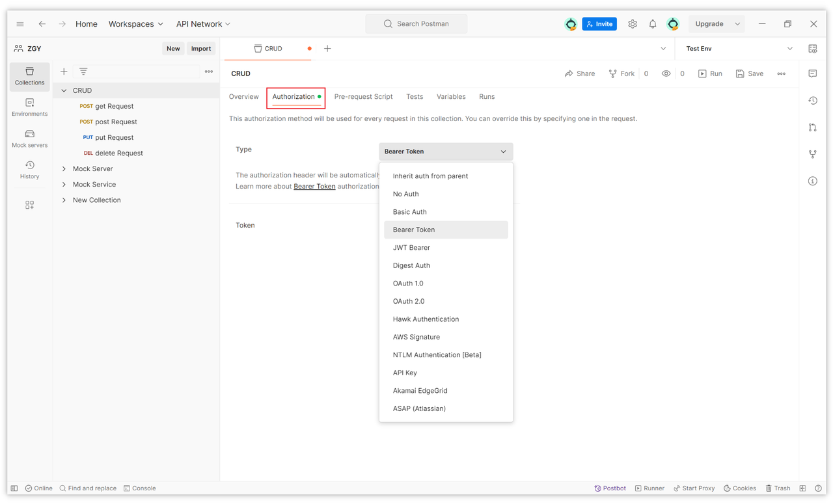Viewport: 833px width, 504px height.
Task: Open sidebar three-dot options menu
Action: pos(209,72)
